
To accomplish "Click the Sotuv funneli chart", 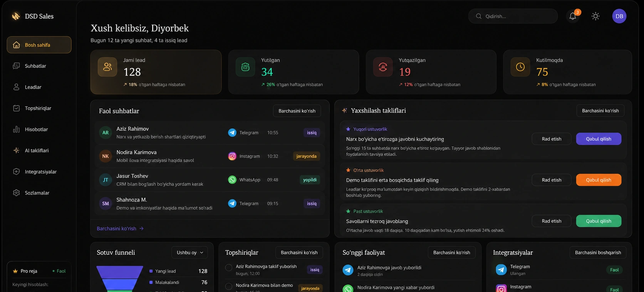I will pyautogui.click(x=120, y=278).
